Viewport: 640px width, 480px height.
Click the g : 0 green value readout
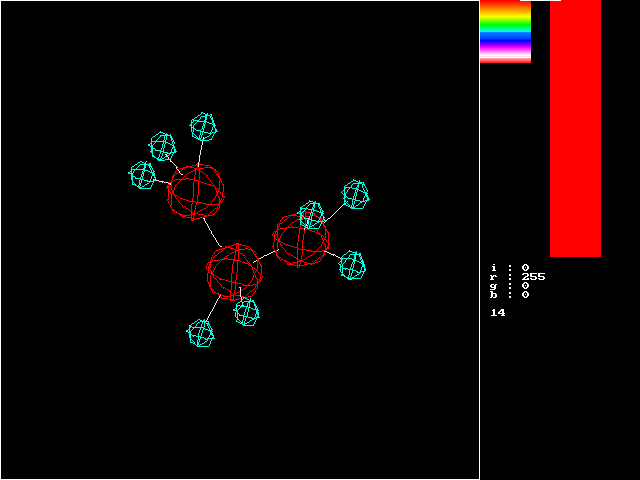[x=510, y=286]
